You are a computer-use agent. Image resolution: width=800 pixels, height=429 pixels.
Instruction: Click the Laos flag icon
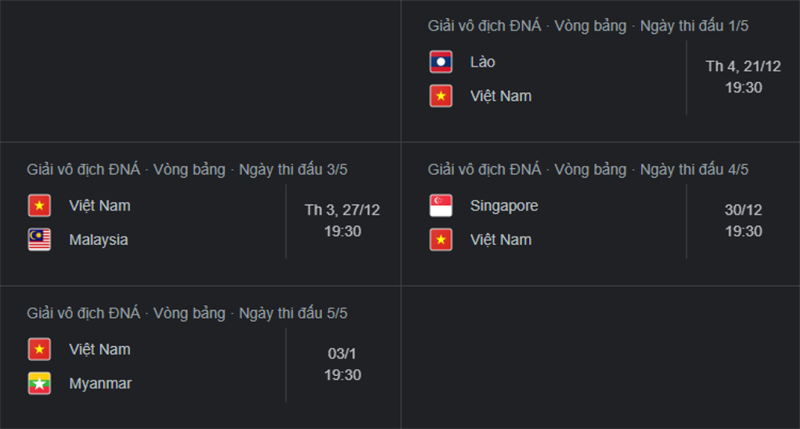441,62
